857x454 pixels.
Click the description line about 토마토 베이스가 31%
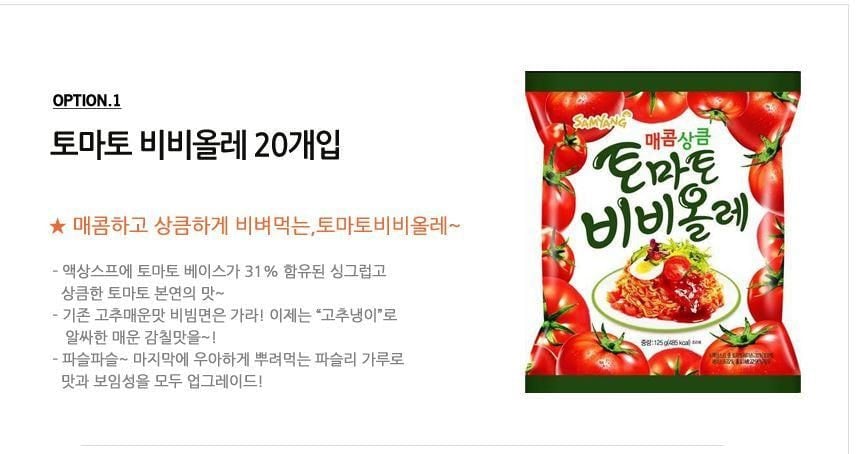(x=220, y=271)
